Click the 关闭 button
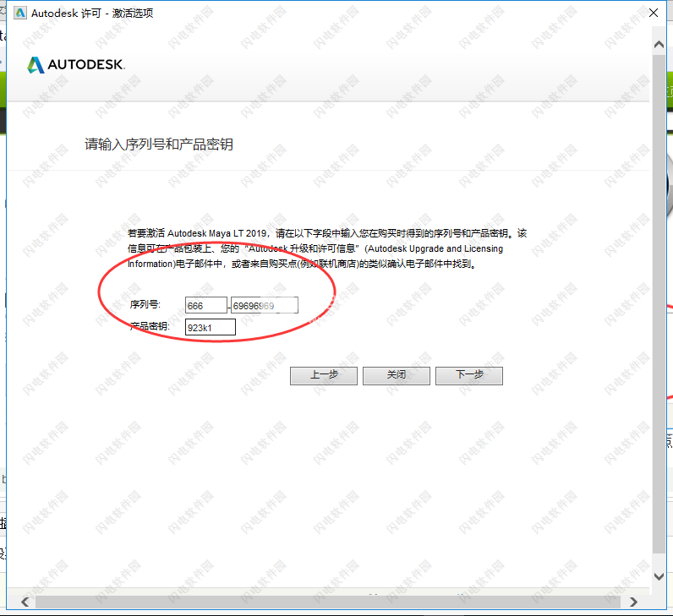Screen dimensions: 673x616 (397, 375)
